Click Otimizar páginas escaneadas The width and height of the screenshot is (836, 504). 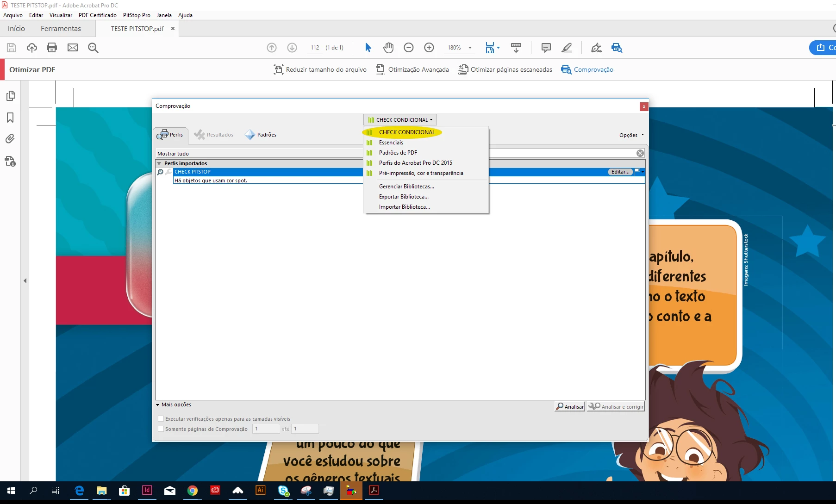pos(505,69)
